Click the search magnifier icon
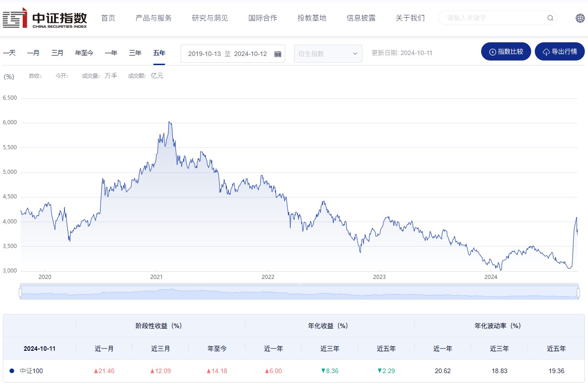The image size is (588, 384). click(x=550, y=18)
